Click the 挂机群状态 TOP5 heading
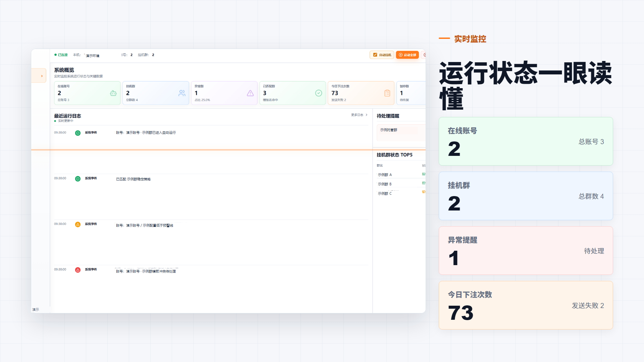This screenshot has width=644, height=362. click(394, 155)
